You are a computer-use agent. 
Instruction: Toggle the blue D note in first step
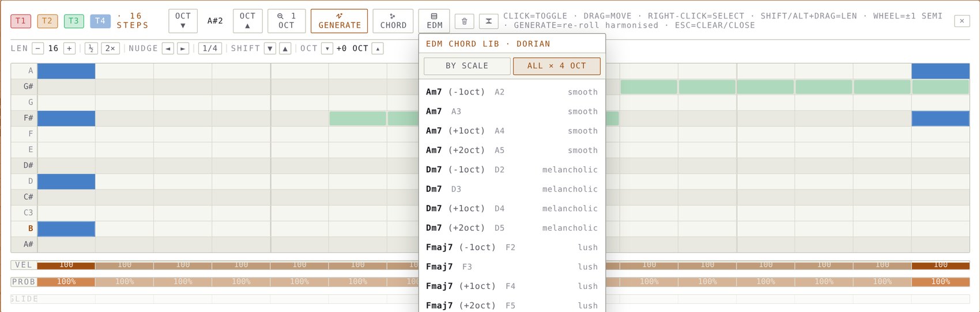tap(66, 182)
